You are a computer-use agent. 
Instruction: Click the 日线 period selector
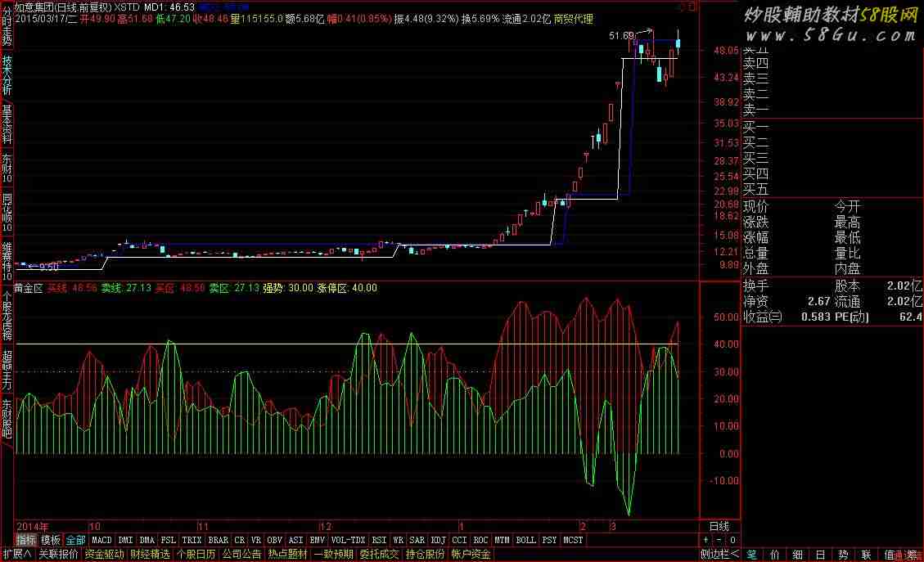click(x=719, y=526)
